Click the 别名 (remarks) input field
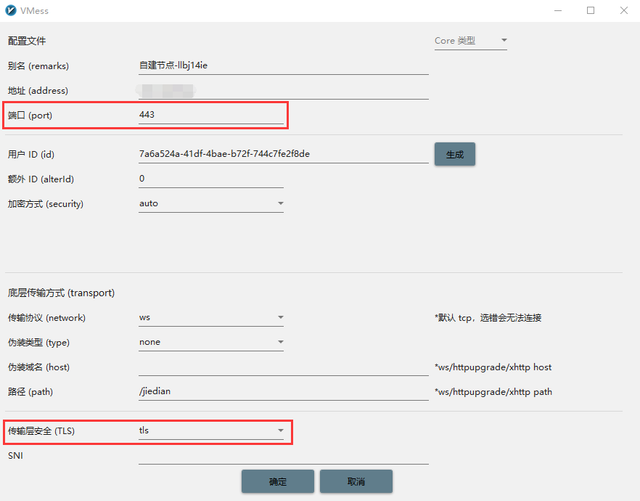This screenshot has width=640, height=501. tap(283, 65)
